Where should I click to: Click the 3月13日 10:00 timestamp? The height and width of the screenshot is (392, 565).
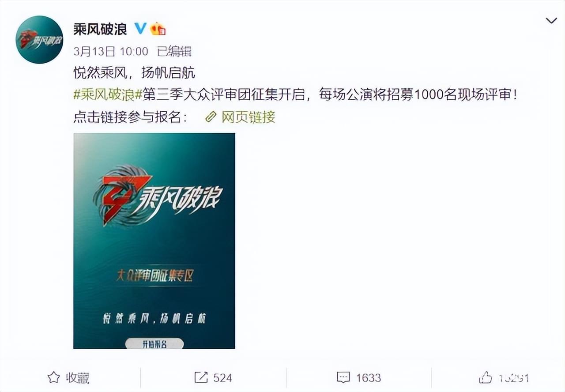click(x=111, y=51)
